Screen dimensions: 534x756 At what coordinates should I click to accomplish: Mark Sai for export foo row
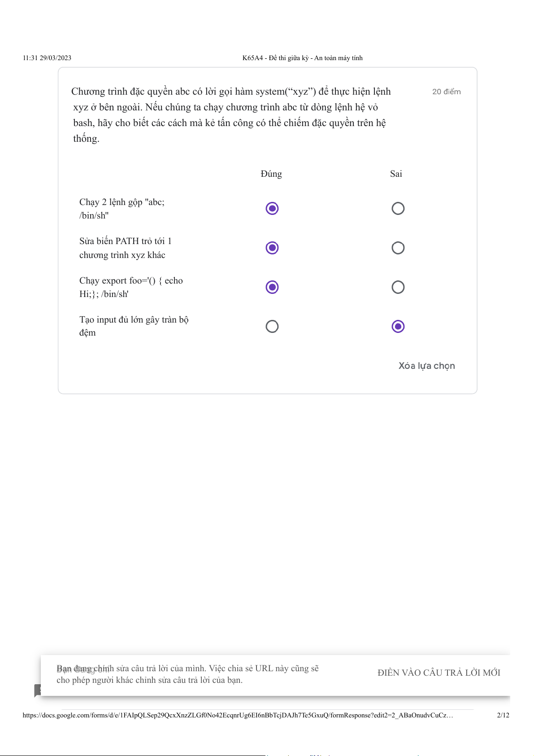[398, 287]
